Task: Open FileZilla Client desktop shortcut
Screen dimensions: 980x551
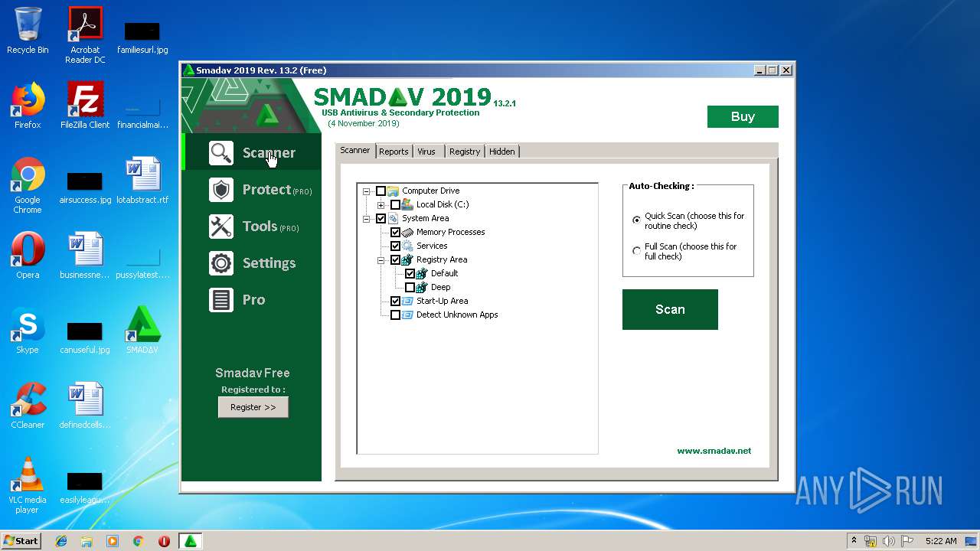Action: 85,106
